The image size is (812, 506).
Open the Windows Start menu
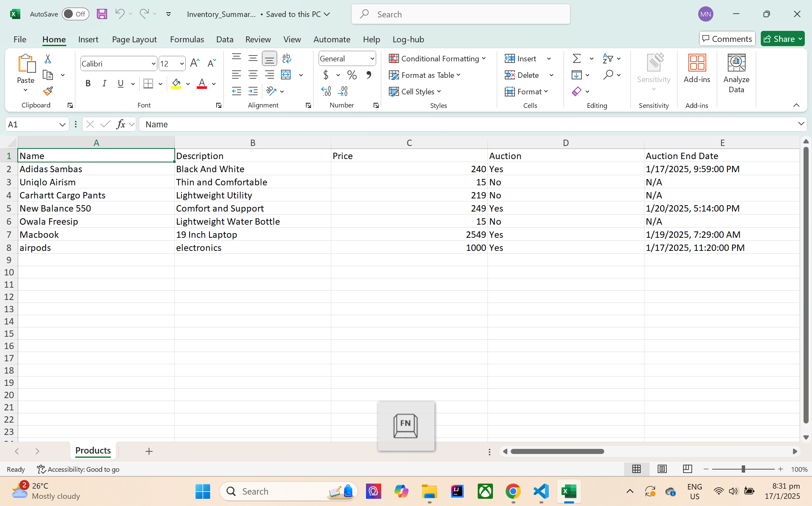point(203,491)
